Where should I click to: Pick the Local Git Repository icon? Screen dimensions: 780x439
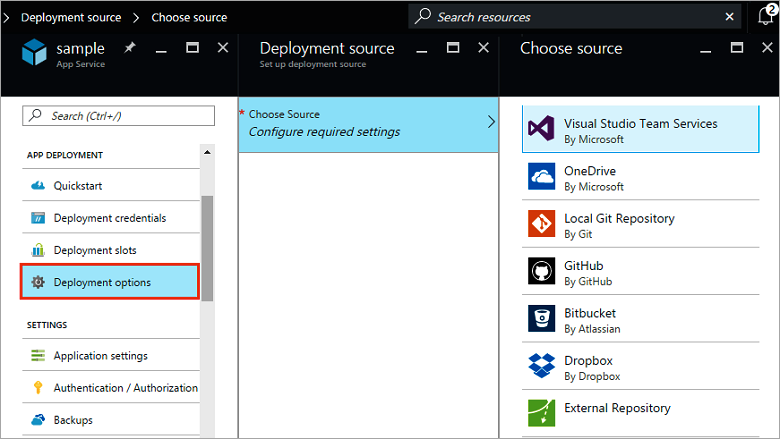(541, 225)
